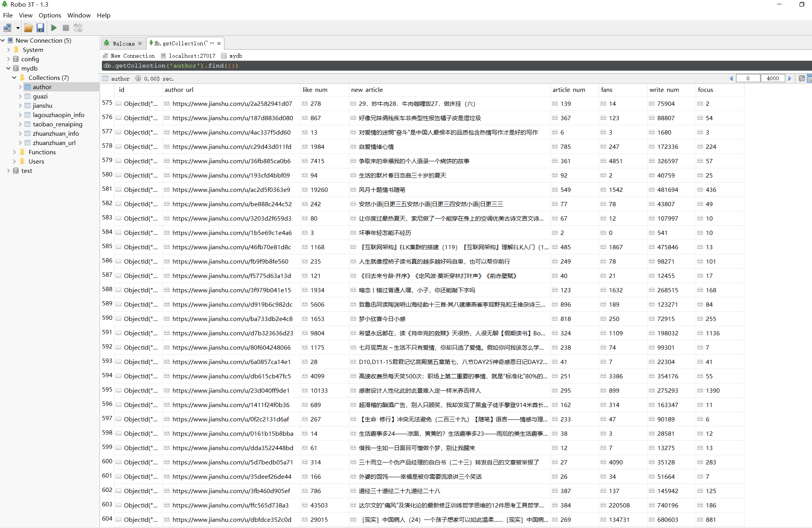Click the Users folder icon

click(22, 161)
